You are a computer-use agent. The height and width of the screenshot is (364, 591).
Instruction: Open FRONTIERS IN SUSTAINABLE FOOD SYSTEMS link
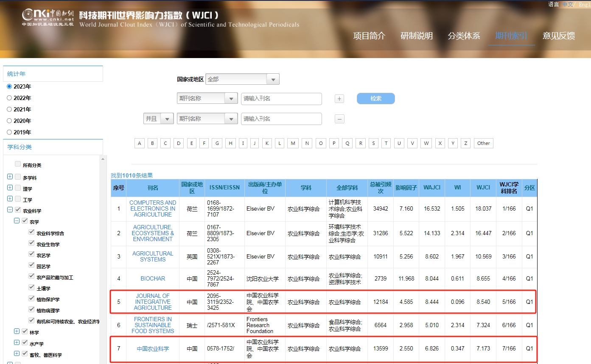pos(153,325)
